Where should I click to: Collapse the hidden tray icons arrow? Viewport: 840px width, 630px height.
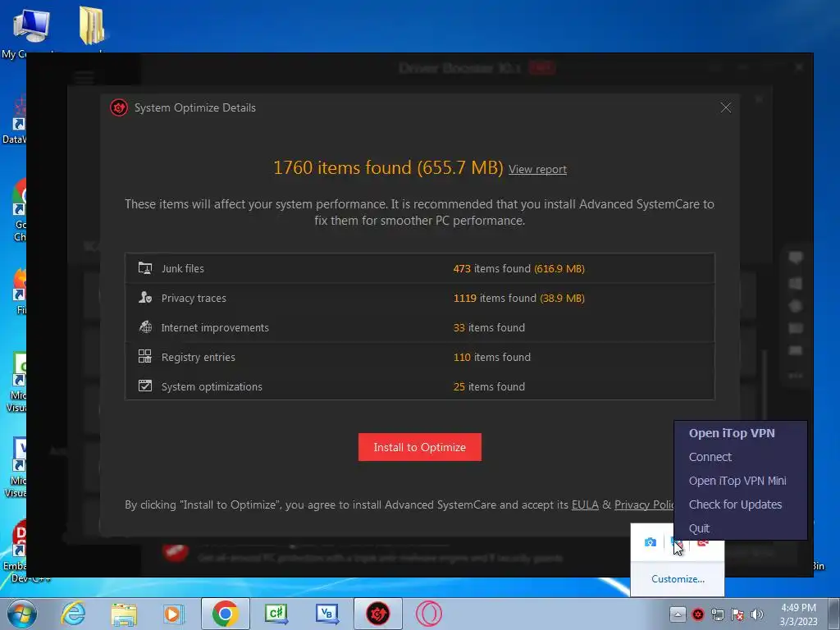click(x=677, y=614)
